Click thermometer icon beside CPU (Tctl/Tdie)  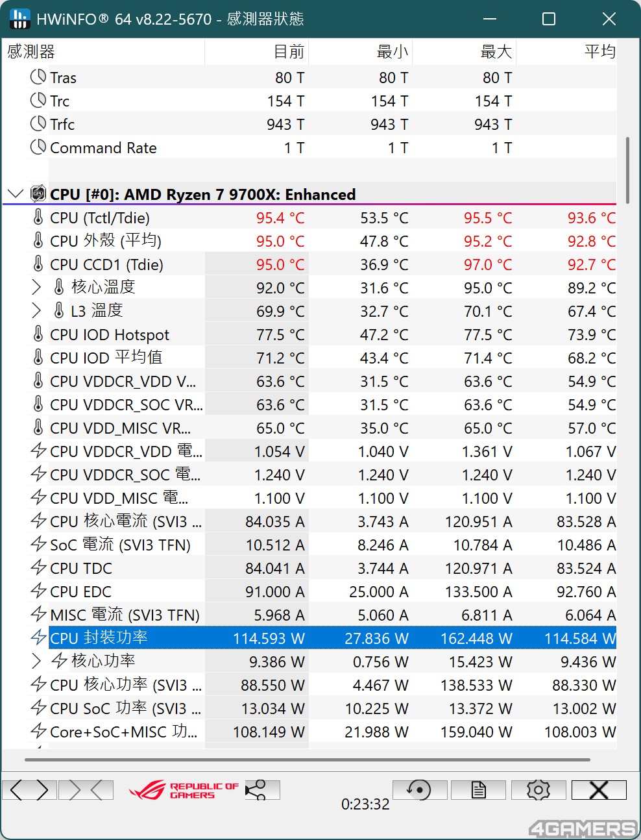(x=38, y=217)
